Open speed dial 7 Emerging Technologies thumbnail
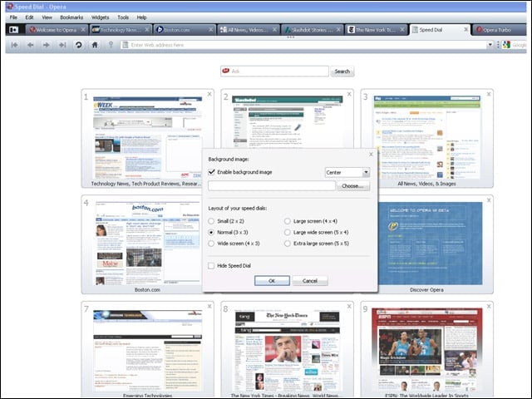Viewport: 532px width, 399px height. click(x=147, y=350)
